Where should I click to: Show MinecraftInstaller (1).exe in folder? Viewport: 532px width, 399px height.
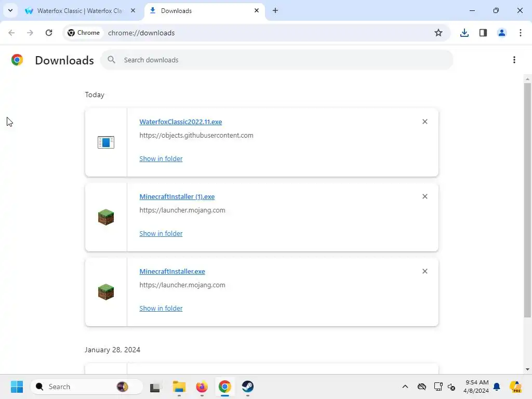pos(161,233)
